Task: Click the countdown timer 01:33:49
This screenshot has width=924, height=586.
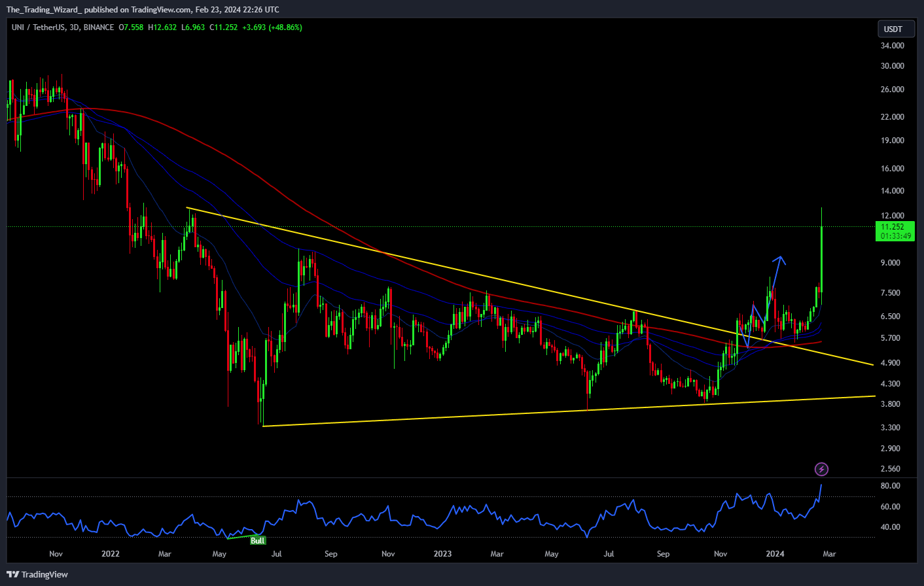Action: click(x=896, y=236)
